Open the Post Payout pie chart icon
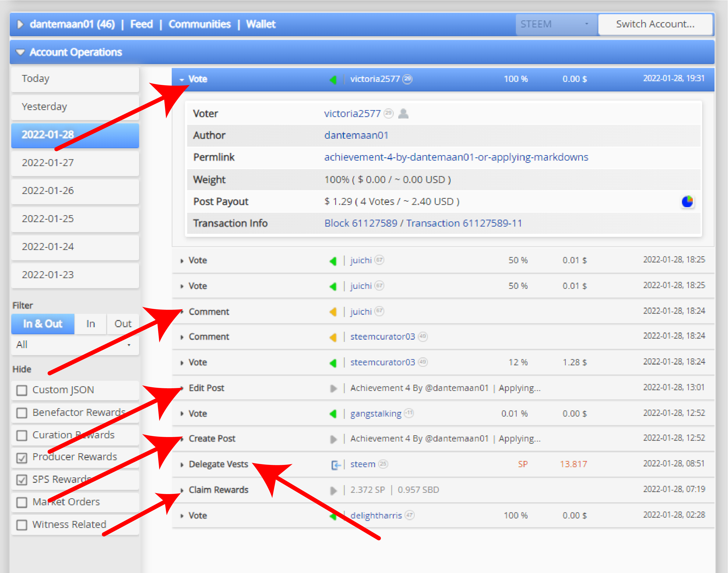Image resolution: width=728 pixels, height=573 pixels. [687, 202]
